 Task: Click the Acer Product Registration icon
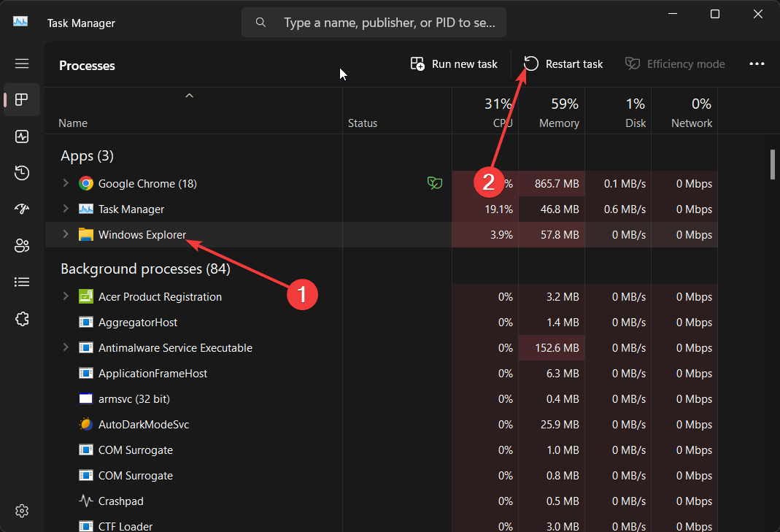[x=86, y=296]
